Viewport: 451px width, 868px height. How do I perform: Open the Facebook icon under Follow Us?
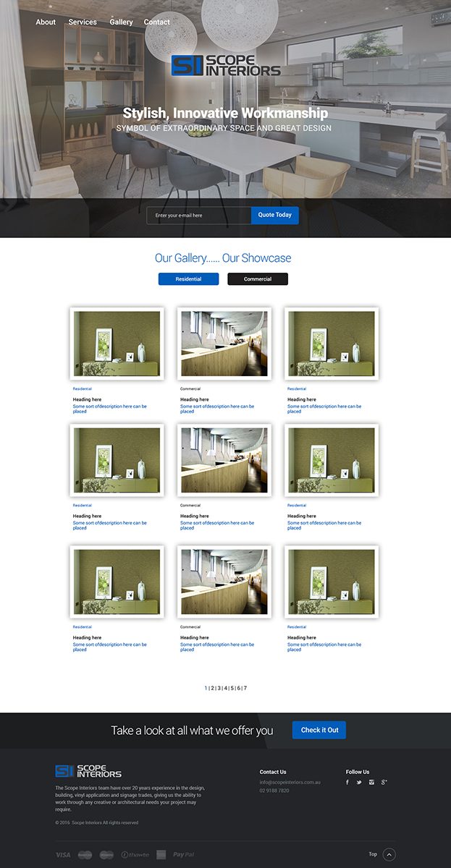(347, 782)
